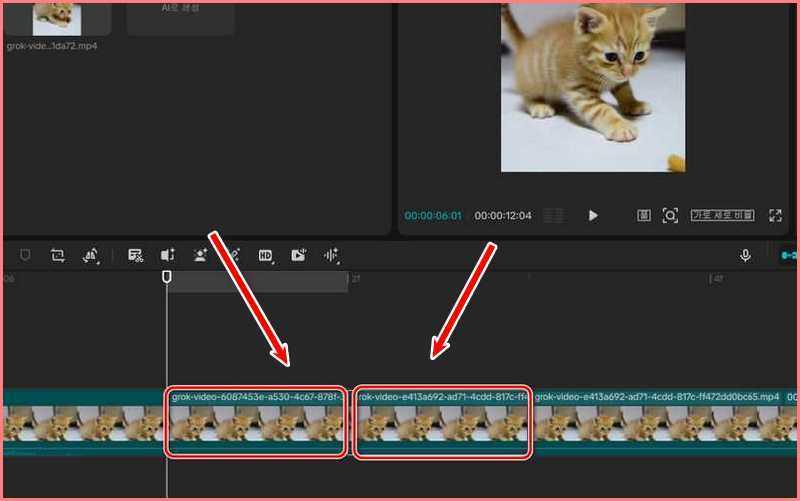Screen dimensions: 800x501
Task: Click the AI generate card in media panel
Action: click(x=181, y=15)
